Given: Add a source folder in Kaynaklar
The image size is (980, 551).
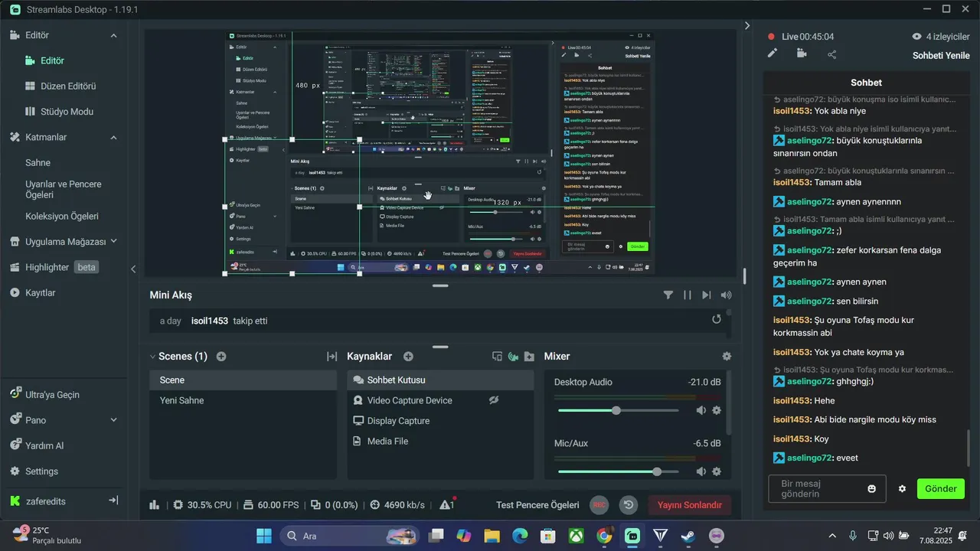Looking at the screenshot, I should (529, 357).
